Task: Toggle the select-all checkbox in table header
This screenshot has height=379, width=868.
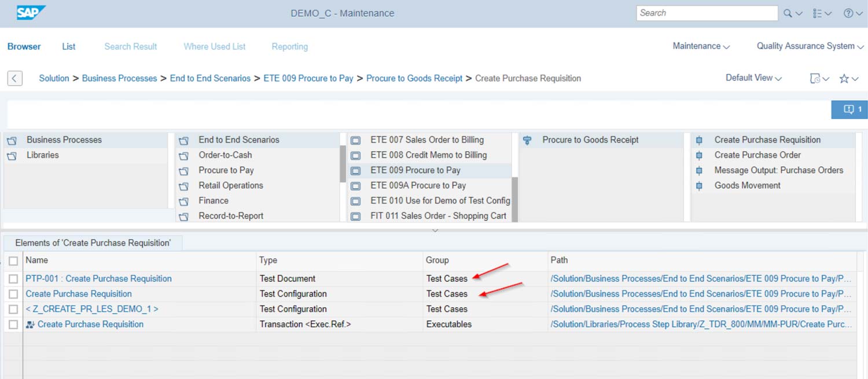Action: coord(13,261)
